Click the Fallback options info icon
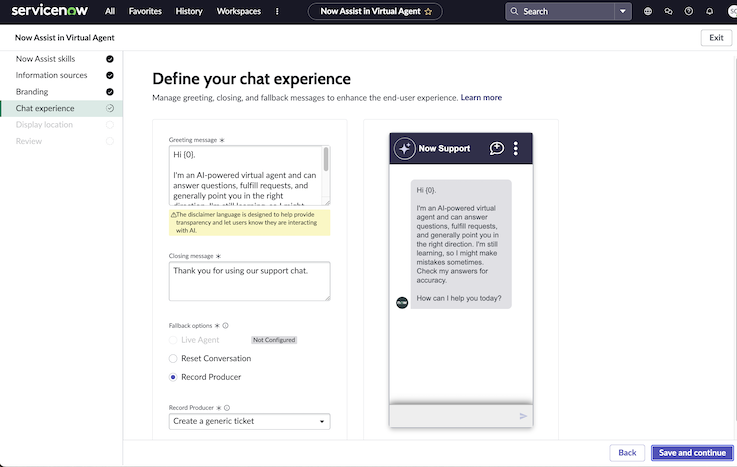This screenshot has width=737, height=467. tap(225, 326)
